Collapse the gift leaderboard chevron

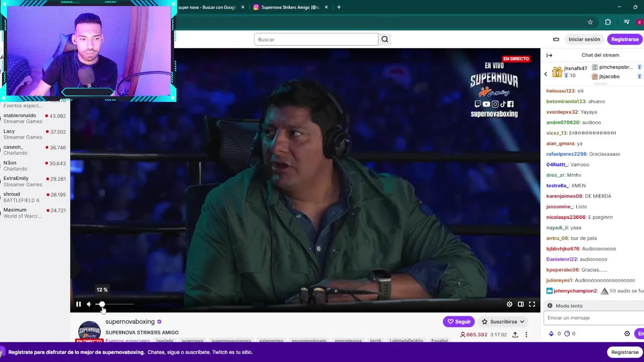click(546, 74)
